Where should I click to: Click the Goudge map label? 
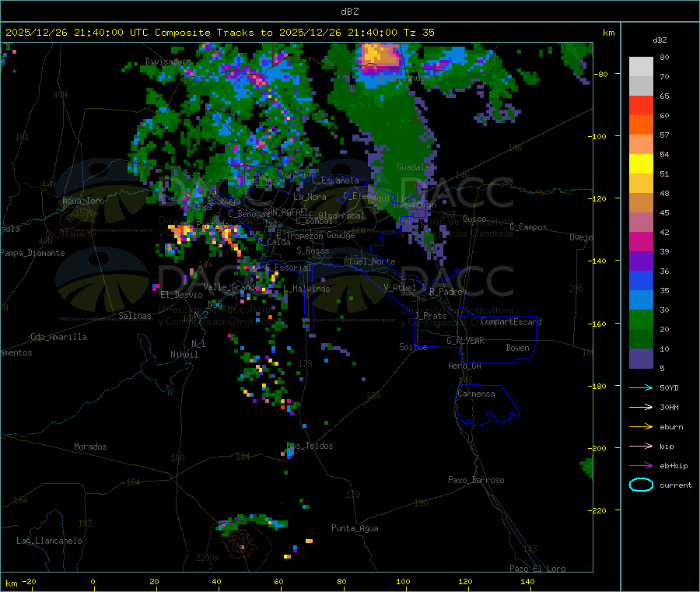coord(341,235)
